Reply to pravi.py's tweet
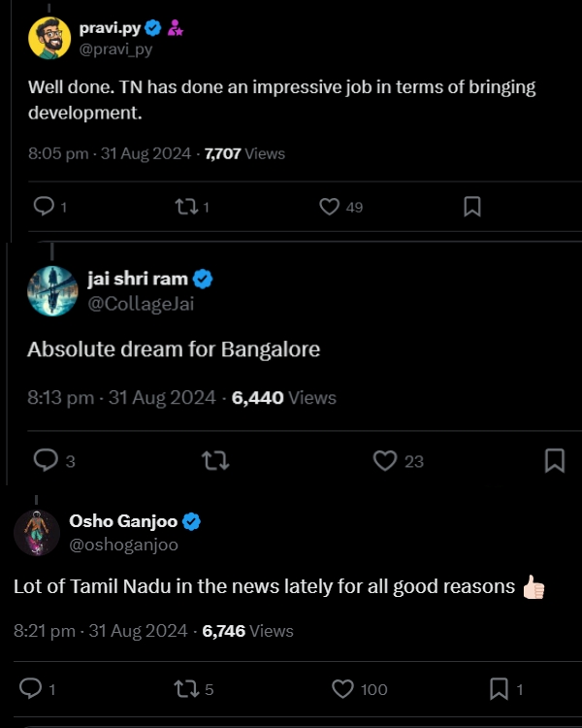 [44, 206]
